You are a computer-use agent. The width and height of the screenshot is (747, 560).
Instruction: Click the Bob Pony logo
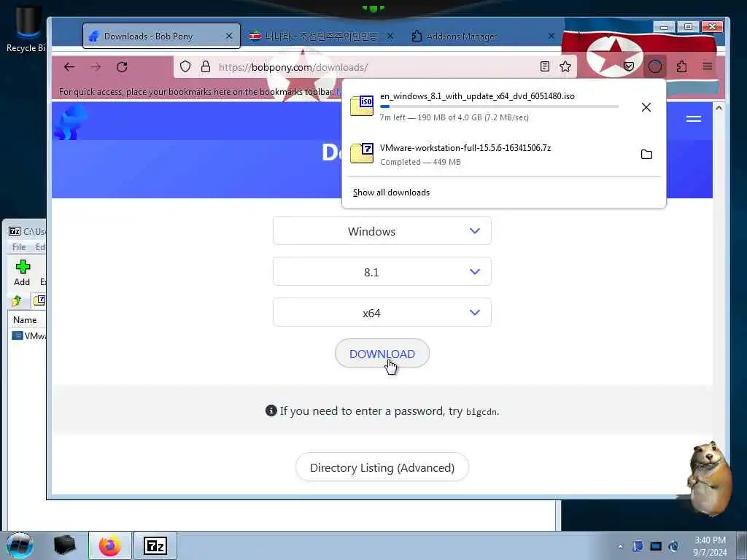click(x=71, y=122)
